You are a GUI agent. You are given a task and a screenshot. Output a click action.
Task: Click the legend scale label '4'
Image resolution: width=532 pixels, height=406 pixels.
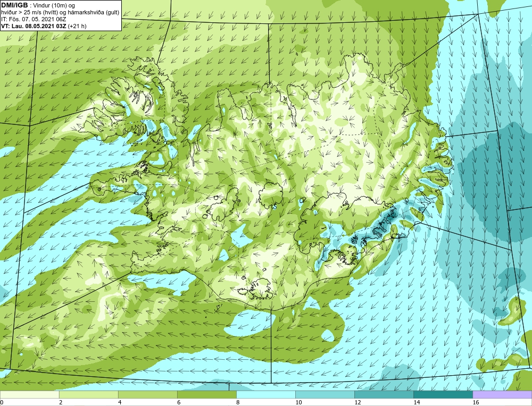(120, 402)
